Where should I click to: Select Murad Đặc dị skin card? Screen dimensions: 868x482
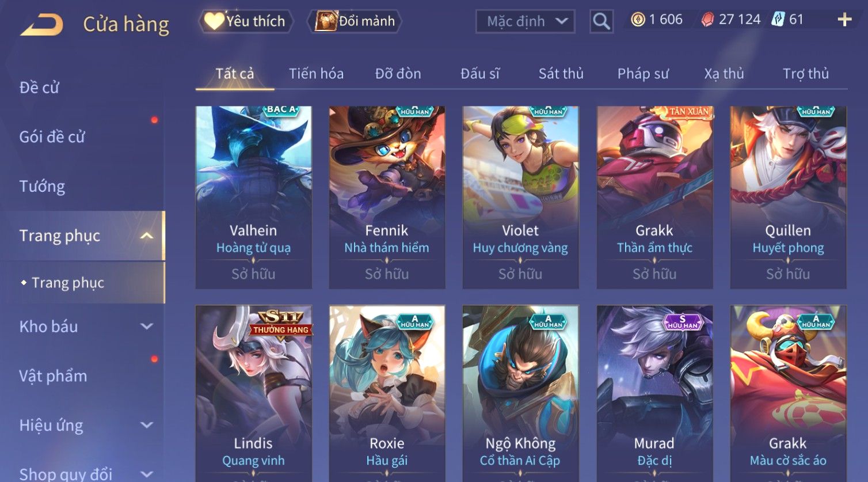pyautogui.click(x=654, y=393)
